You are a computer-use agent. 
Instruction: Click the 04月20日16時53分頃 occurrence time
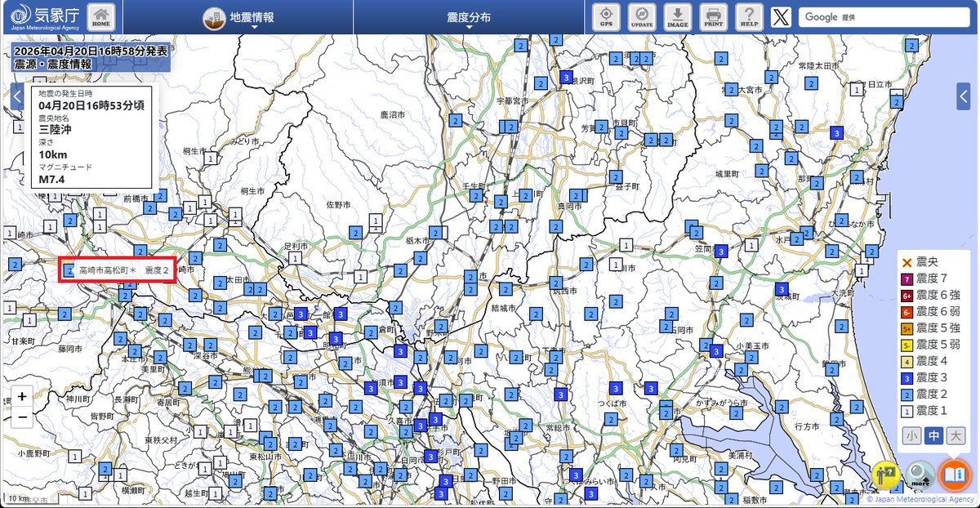point(91,105)
